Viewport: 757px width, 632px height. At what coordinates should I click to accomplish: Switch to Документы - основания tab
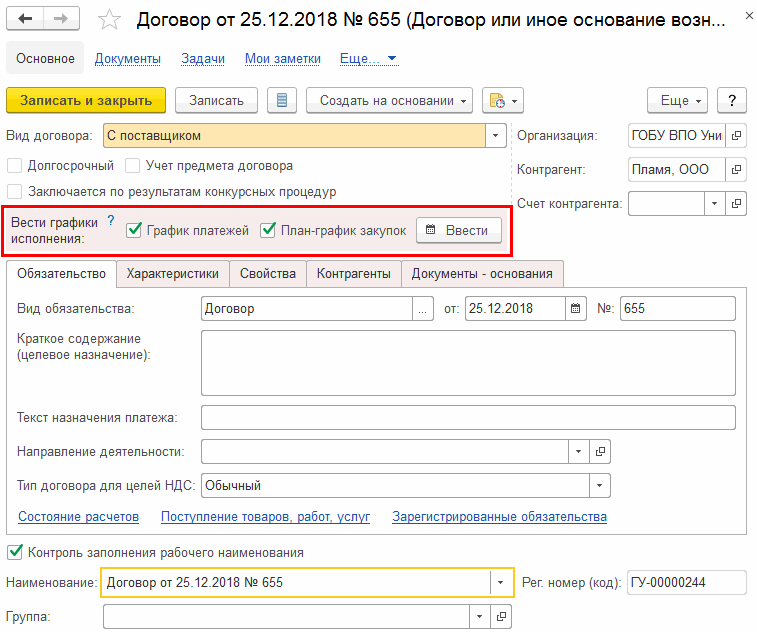point(482,274)
